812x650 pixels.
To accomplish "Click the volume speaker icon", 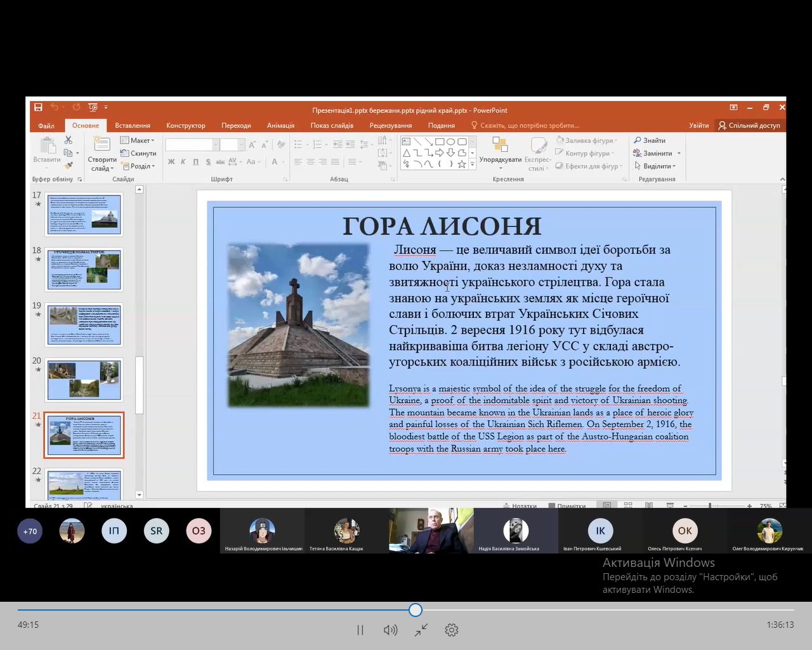I will point(390,630).
